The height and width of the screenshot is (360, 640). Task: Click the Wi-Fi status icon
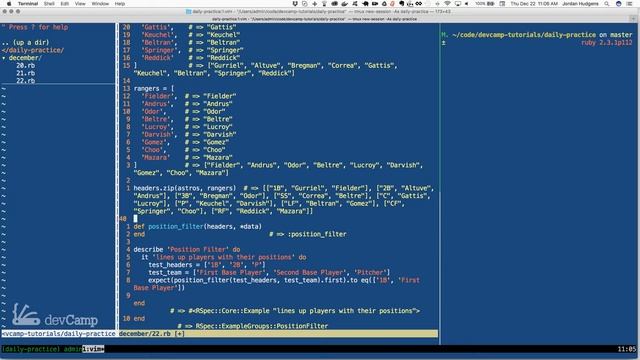coord(447,4)
